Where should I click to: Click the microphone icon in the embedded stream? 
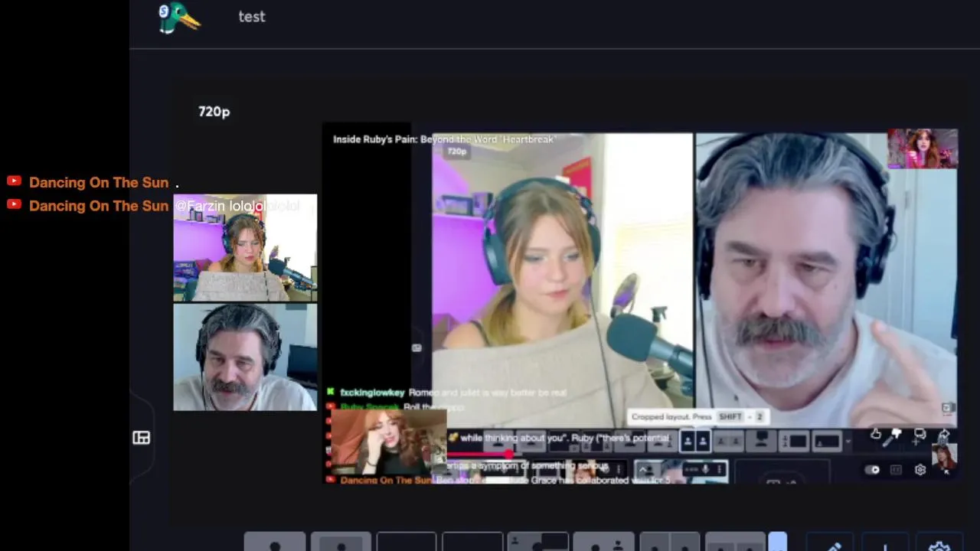tap(705, 469)
